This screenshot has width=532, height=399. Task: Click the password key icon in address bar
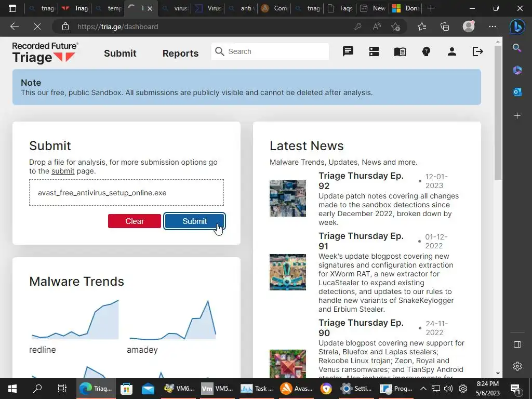[357, 26]
